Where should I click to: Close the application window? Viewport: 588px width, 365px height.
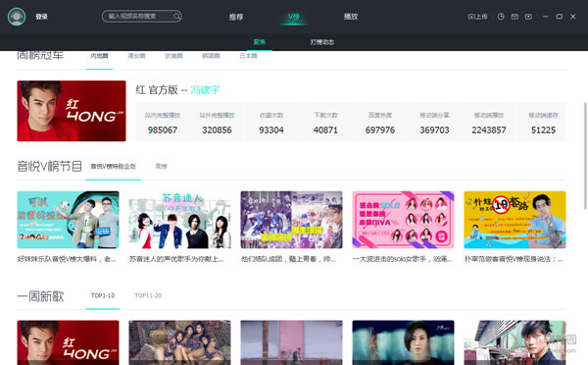573,17
